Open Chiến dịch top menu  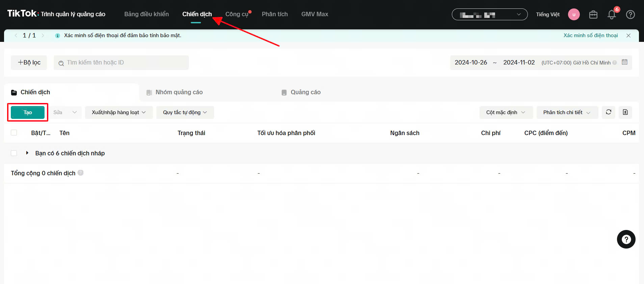pos(197,14)
